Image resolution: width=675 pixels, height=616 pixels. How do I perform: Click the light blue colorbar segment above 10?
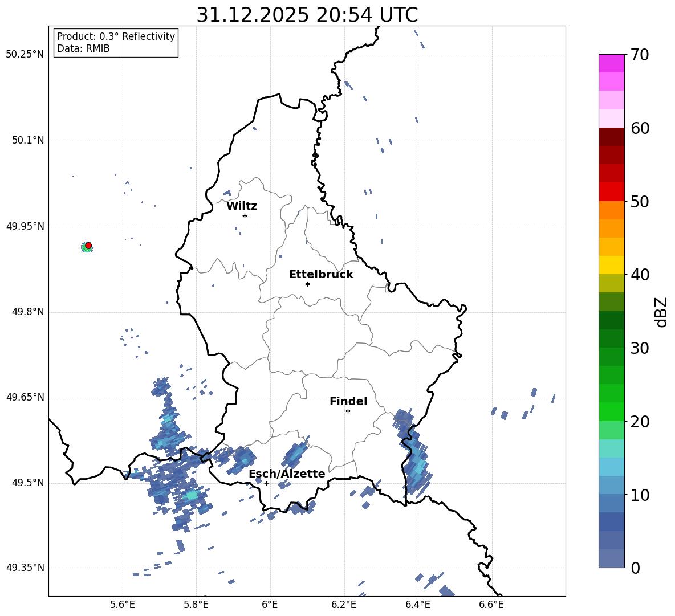[x=611, y=467]
